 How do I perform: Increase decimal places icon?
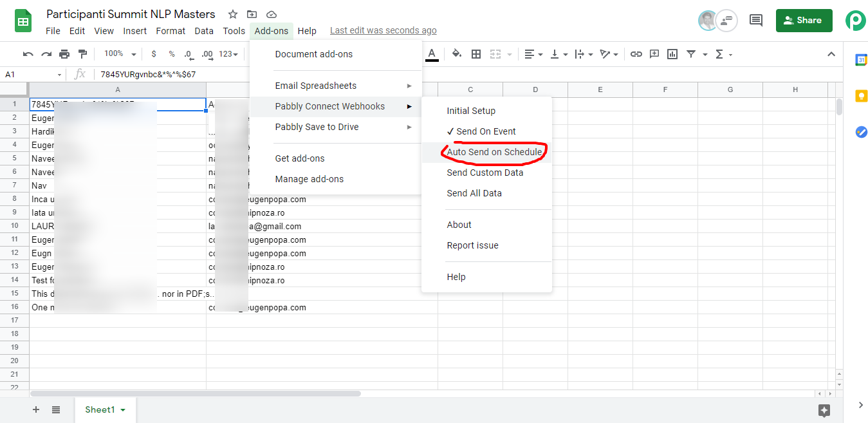click(x=207, y=54)
